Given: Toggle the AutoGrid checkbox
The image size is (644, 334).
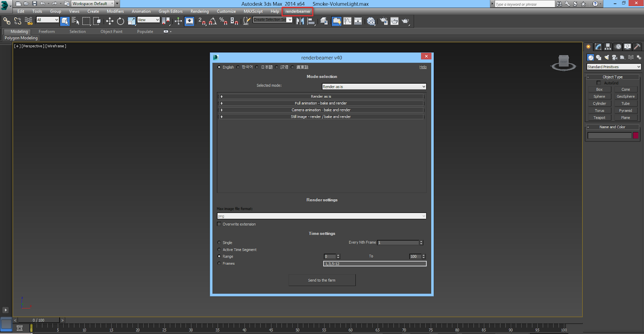Looking at the screenshot, I should (x=599, y=83).
